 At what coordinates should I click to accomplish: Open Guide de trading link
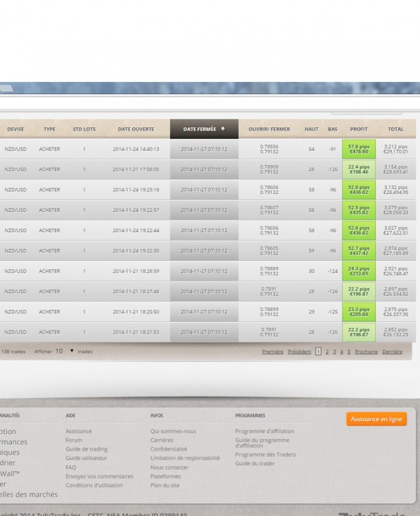pos(87,449)
